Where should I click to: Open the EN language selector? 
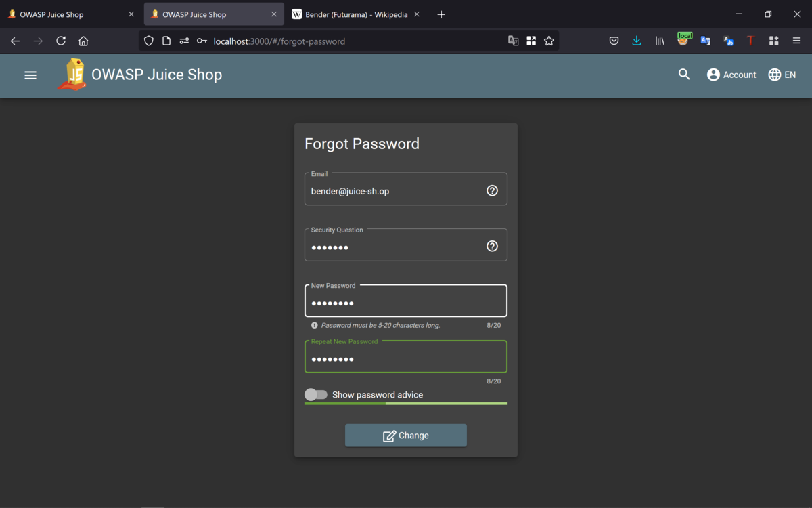coord(782,75)
